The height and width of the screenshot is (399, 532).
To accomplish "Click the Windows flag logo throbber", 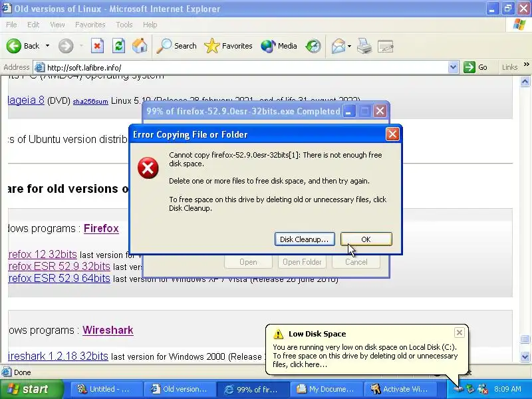I will pos(519,25).
